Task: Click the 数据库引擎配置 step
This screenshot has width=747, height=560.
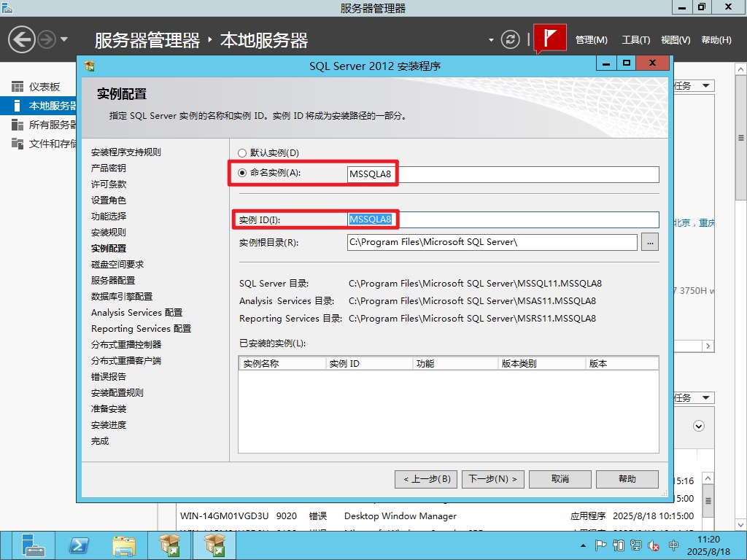Action: tap(122, 297)
